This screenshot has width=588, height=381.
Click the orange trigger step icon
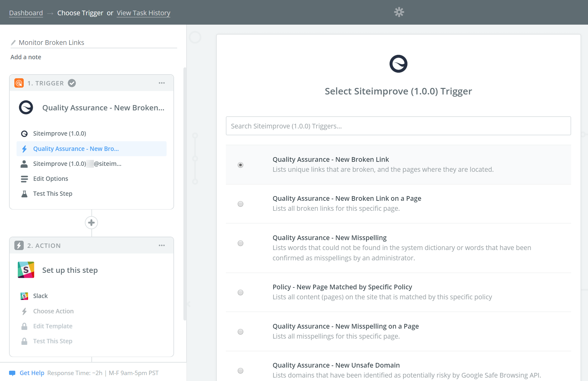click(x=19, y=83)
